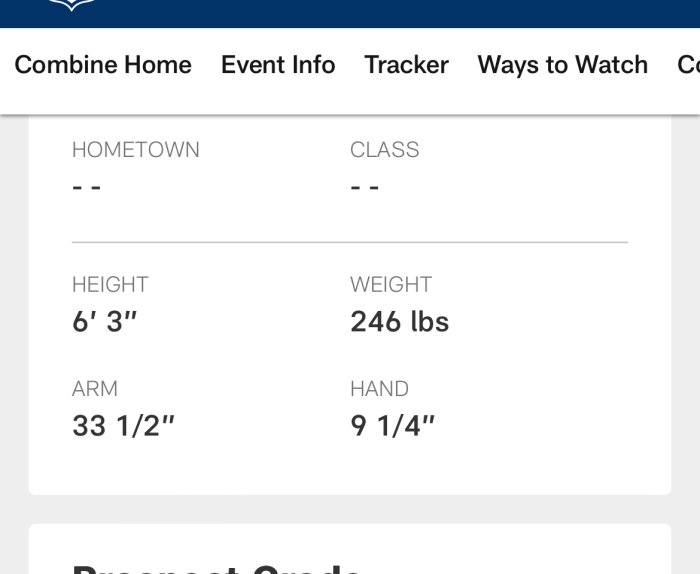The image size is (700, 574).
Task: Click the ARM label
Action: pyautogui.click(x=95, y=389)
